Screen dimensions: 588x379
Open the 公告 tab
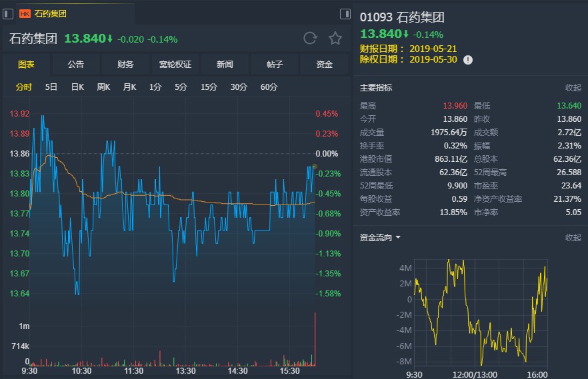click(76, 65)
